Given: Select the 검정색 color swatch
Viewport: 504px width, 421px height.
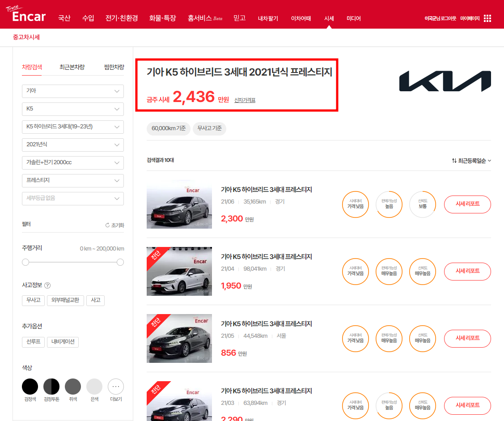Looking at the screenshot, I should 30,387.
